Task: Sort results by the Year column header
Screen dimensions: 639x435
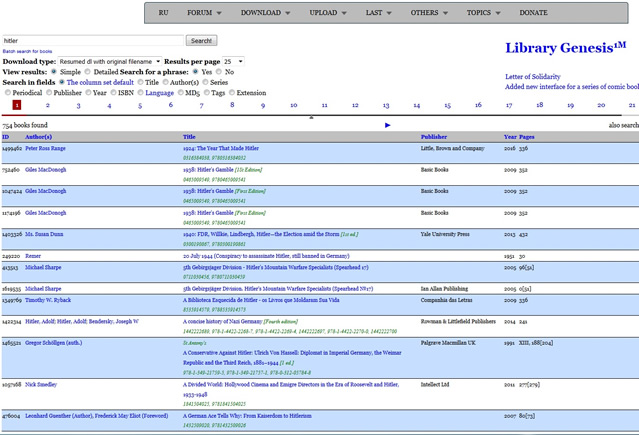Action: coord(510,137)
